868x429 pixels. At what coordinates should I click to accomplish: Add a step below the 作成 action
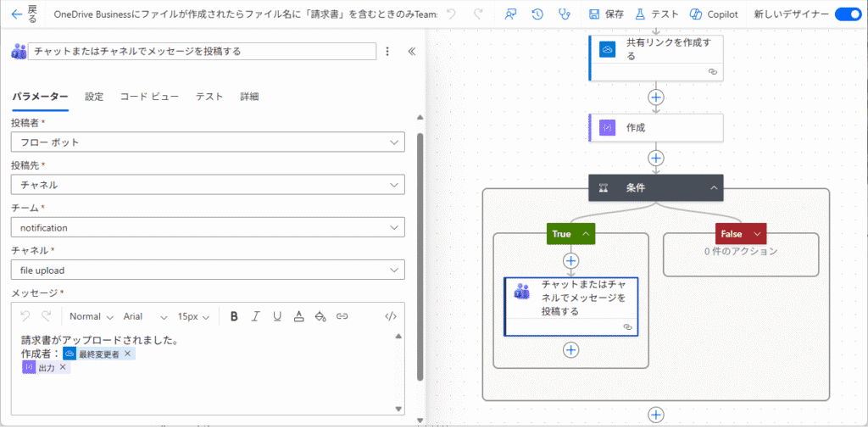(x=656, y=158)
